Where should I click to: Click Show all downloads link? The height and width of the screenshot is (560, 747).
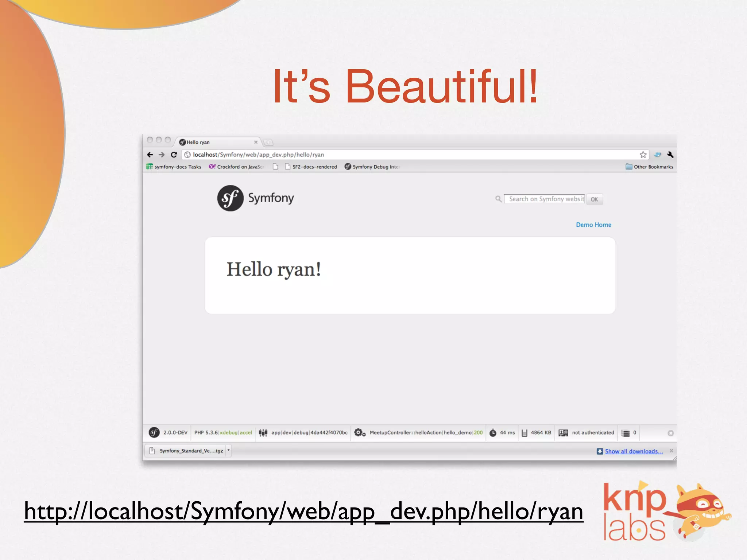pos(634,451)
